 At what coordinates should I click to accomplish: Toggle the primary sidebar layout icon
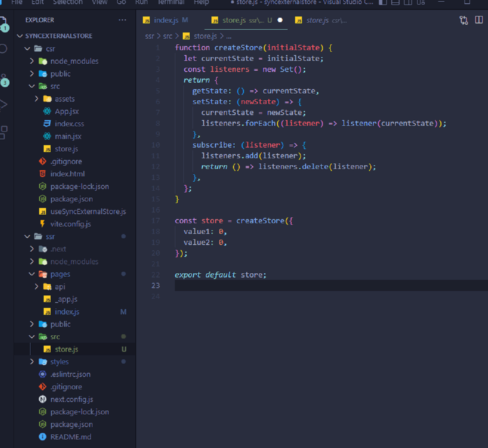pos(383,2)
